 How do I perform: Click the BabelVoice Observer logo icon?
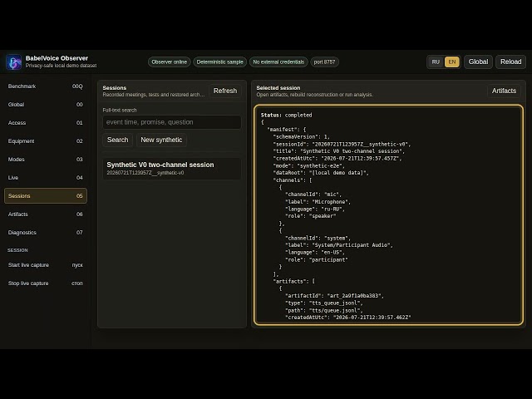point(14,62)
